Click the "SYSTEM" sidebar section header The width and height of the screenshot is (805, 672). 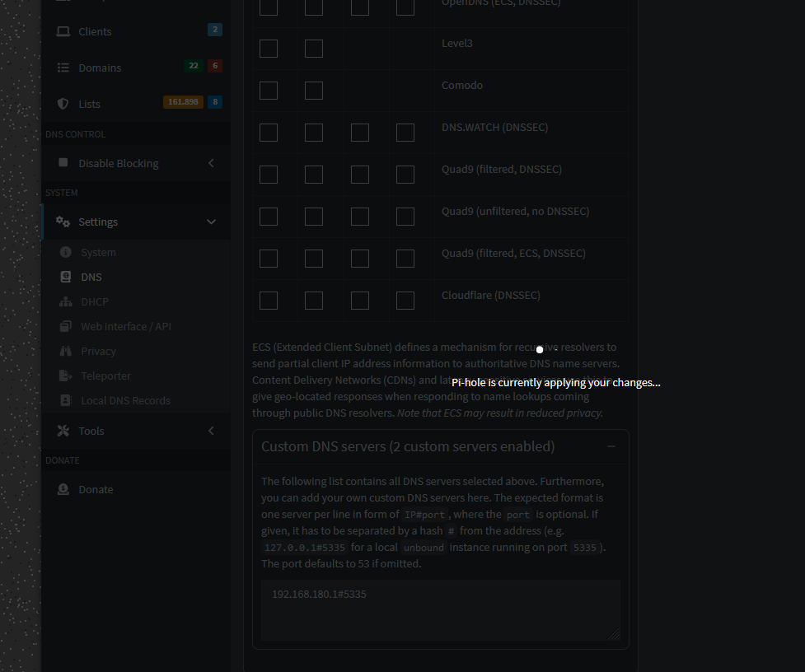point(62,193)
